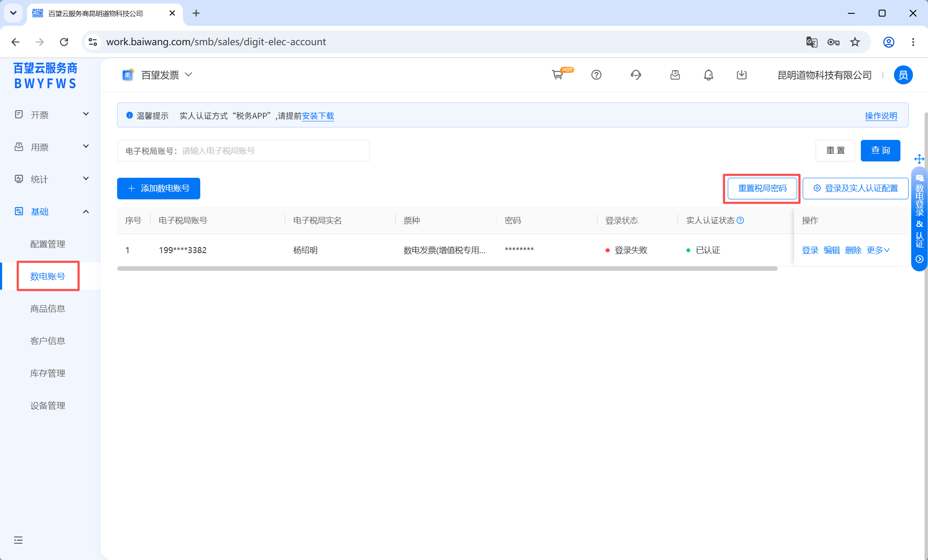Select 配置管理 menu item
The height and width of the screenshot is (560, 928).
tap(47, 244)
